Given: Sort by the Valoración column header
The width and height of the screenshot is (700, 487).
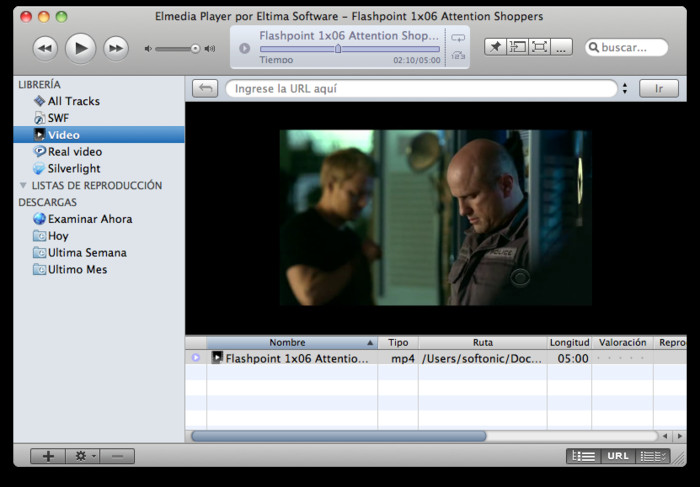Looking at the screenshot, I should (x=622, y=343).
